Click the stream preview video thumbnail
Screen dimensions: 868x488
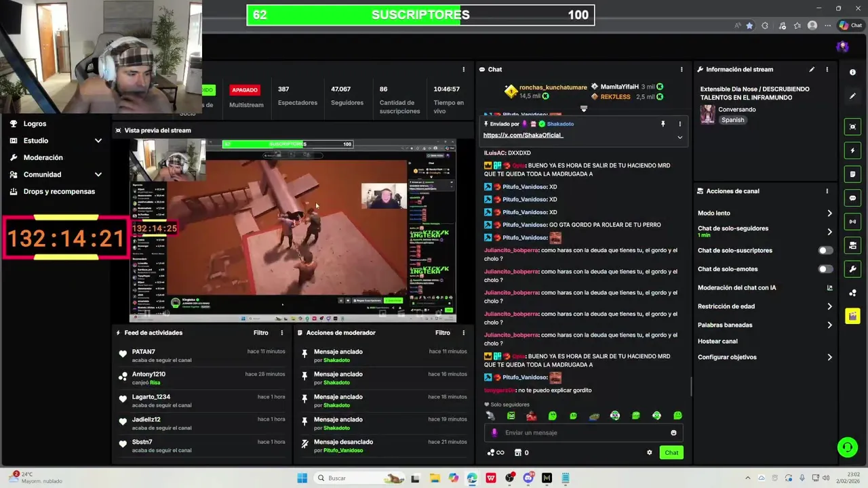[x=293, y=230]
